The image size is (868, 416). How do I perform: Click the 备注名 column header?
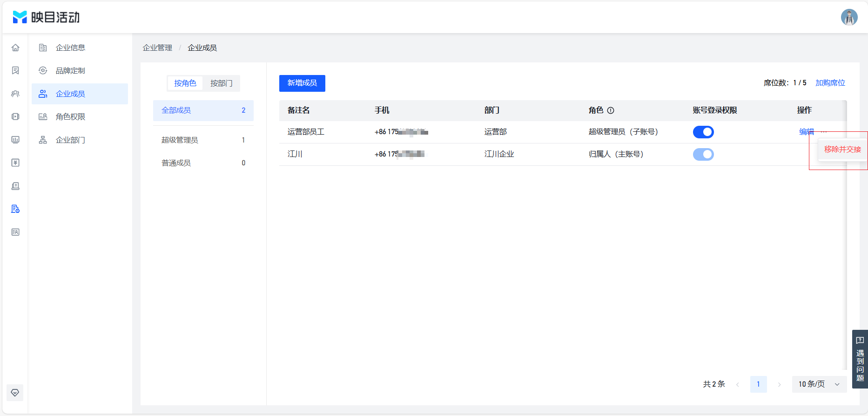coord(299,110)
